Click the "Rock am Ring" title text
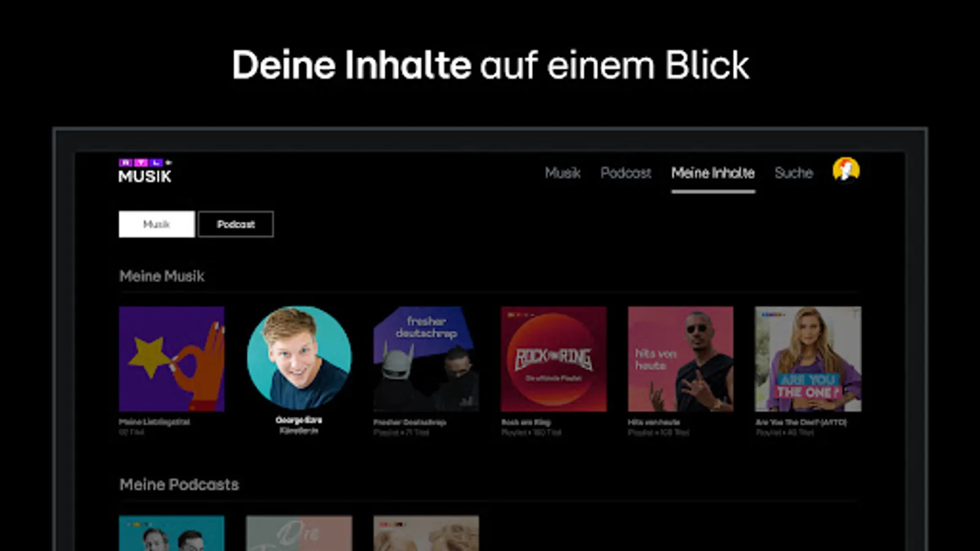The height and width of the screenshot is (551, 980). click(x=526, y=422)
